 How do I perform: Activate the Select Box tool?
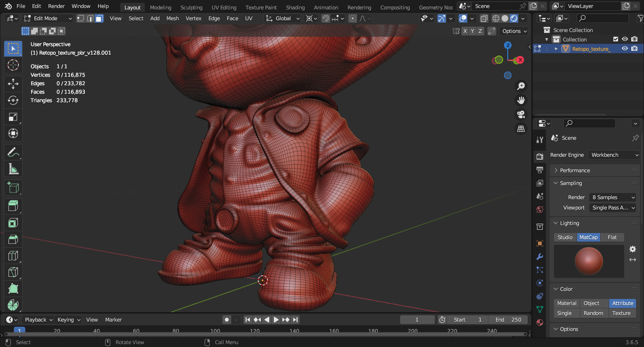[13, 49]
